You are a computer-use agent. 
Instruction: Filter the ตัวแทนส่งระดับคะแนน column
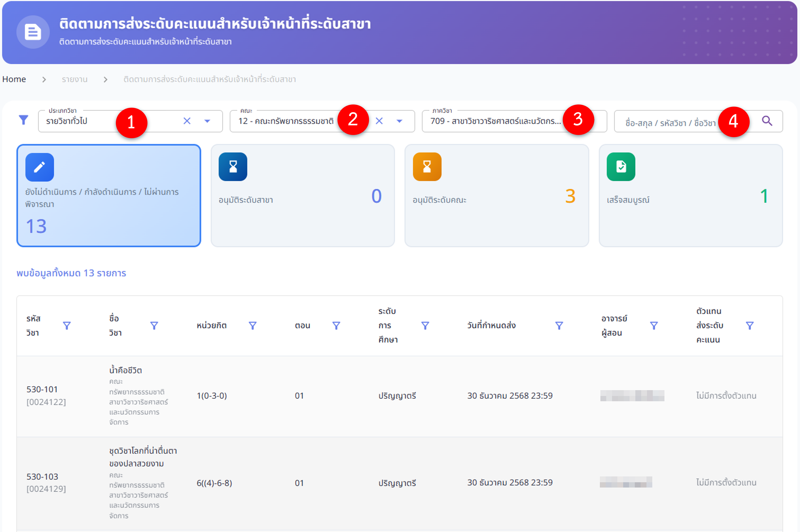pyautogui.click(x=749, y=326)
